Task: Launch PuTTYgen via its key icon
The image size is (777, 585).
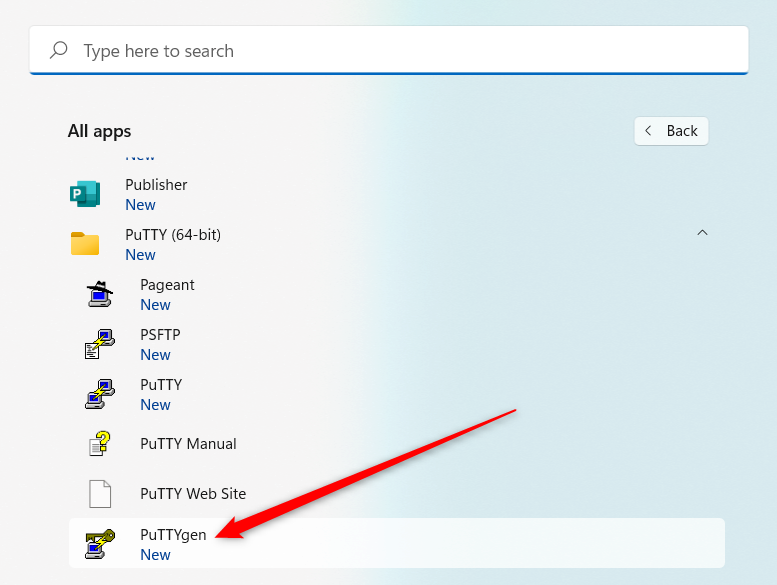Action: click(x=99, y=543)
